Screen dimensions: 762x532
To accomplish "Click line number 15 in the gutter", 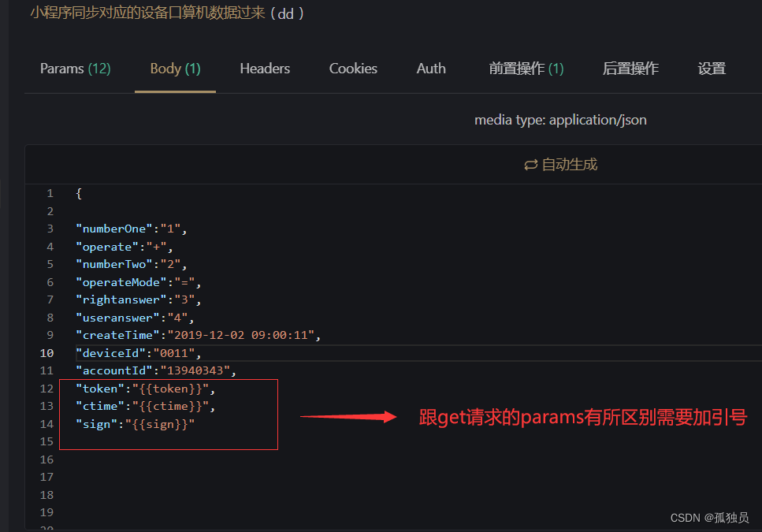I will point(46,441).
